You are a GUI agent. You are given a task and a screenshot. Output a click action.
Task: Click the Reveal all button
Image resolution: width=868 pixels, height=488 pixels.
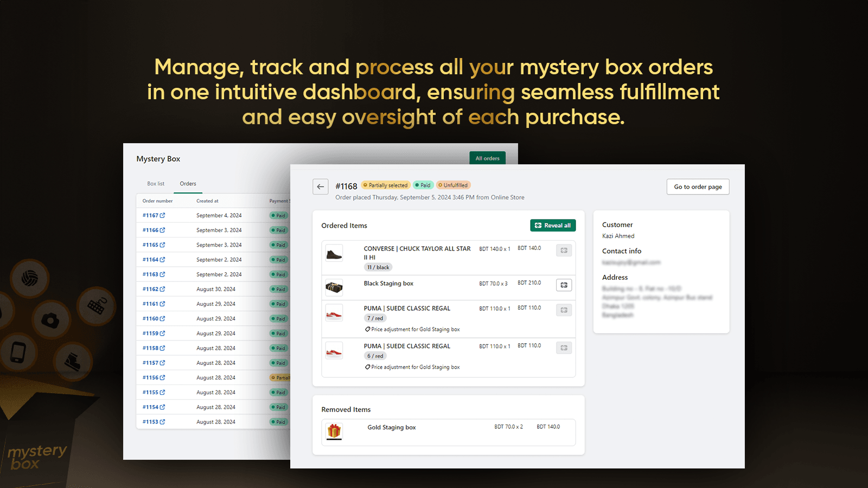[553, 225]
